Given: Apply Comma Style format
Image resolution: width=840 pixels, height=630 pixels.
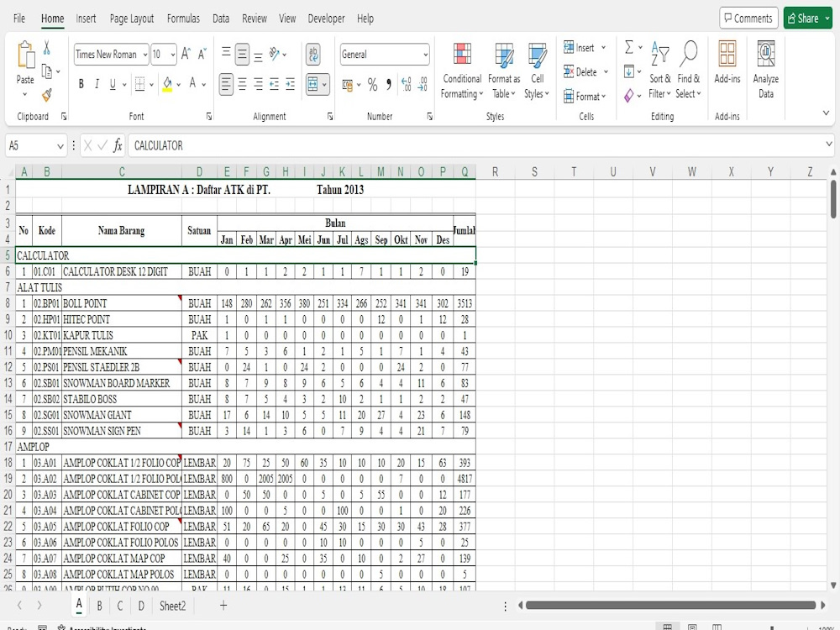Looking at the screenshot, I should point(389,85).
